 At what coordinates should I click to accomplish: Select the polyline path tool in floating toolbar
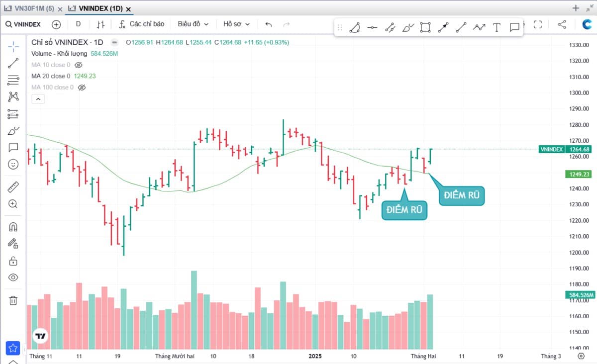click(x=479, y=27)
